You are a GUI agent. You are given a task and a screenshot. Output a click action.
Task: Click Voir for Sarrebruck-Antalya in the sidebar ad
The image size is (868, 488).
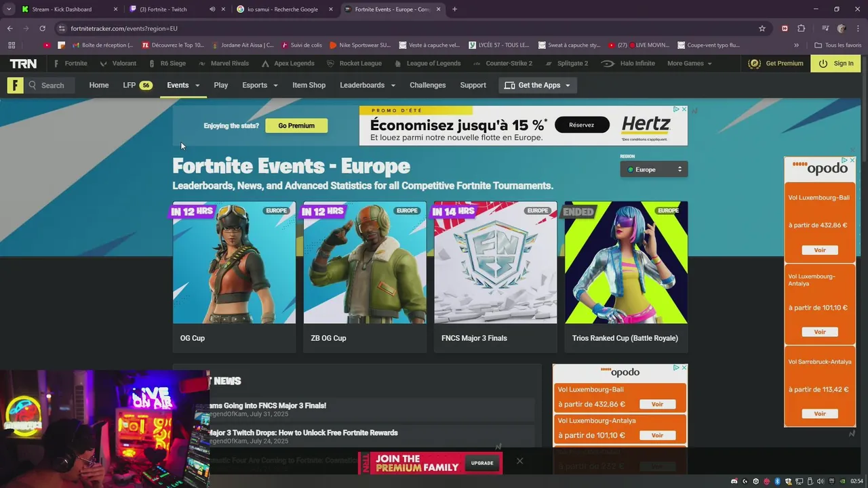(x=820, y=413)
